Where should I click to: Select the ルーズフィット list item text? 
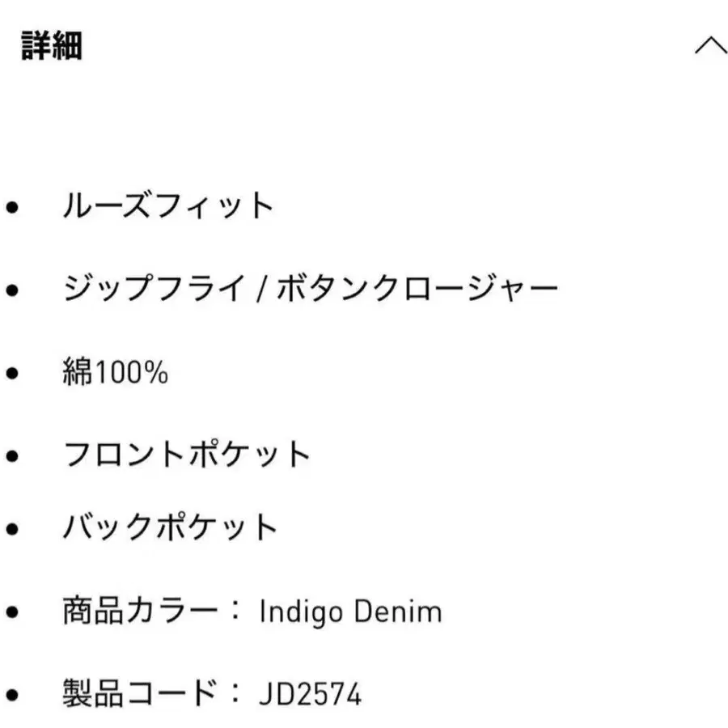[169, 206]
